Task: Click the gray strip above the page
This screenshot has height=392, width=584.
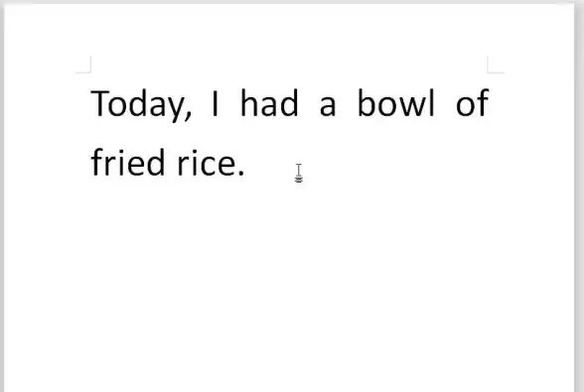Action: [x=292, y=2]
